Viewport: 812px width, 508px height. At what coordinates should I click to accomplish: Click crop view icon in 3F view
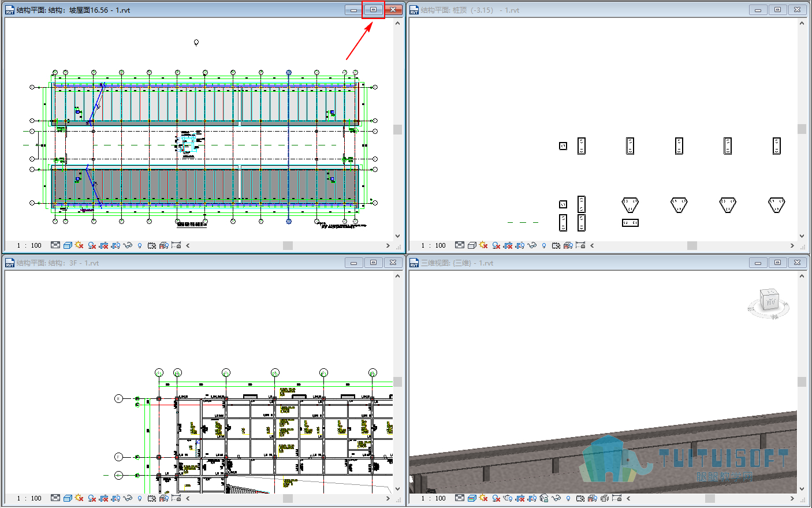(104, 498)
